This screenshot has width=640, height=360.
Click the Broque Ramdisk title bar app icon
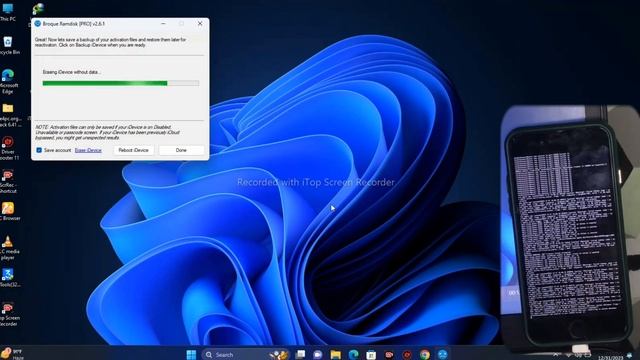[38, 24]
